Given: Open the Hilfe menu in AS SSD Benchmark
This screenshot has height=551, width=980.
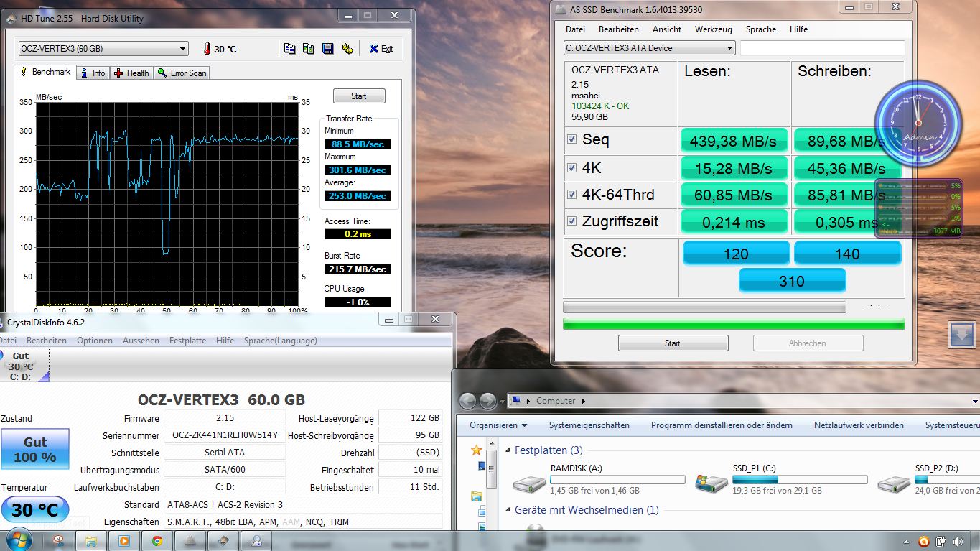Looking at the screenshot, I should tap(798, 29).
